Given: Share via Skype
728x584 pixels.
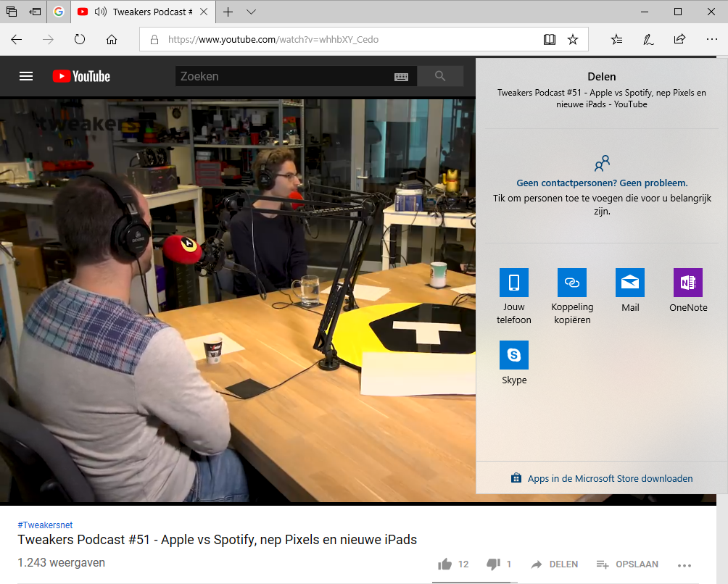Looking at the screenshot, I should click(x=514, y=363).
